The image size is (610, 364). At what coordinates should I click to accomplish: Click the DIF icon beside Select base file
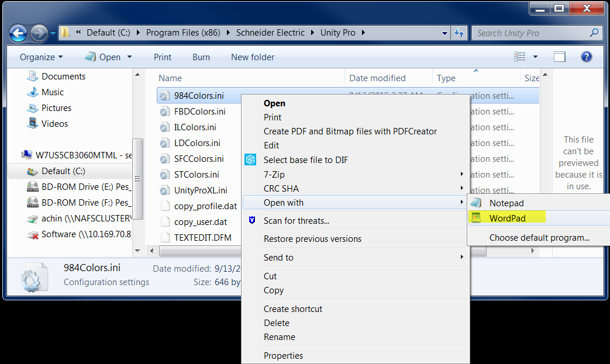[250, 160]
